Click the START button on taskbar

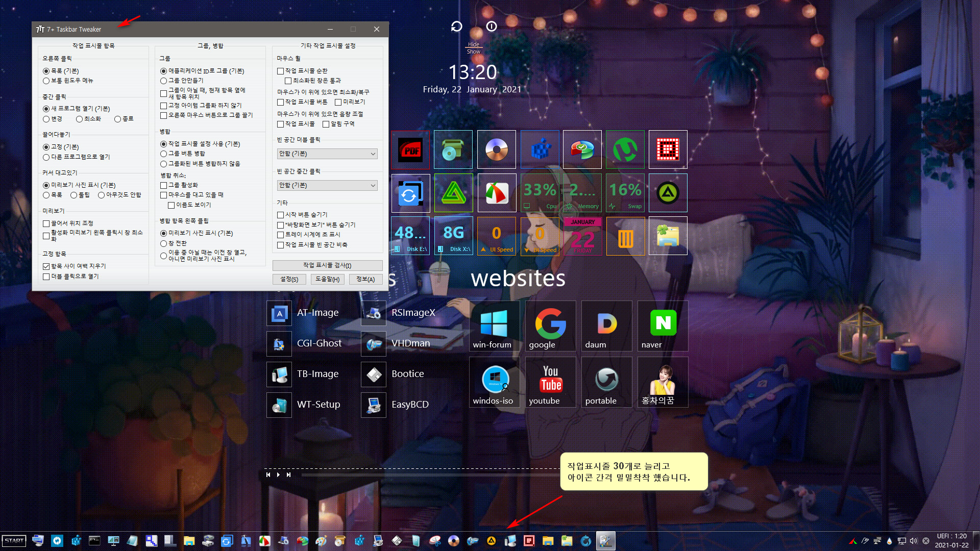tap(14, 541)
